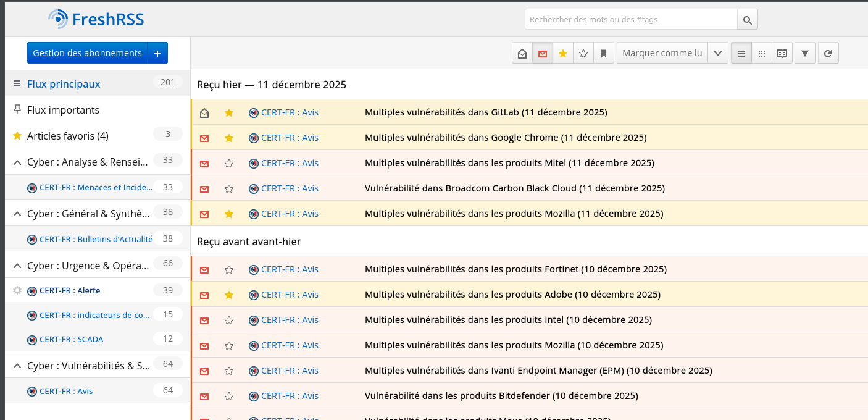The height and width of the screenshot is (420, 868).
Task: Filter to read articles with open envelope icon
Action: pos(522,53)
